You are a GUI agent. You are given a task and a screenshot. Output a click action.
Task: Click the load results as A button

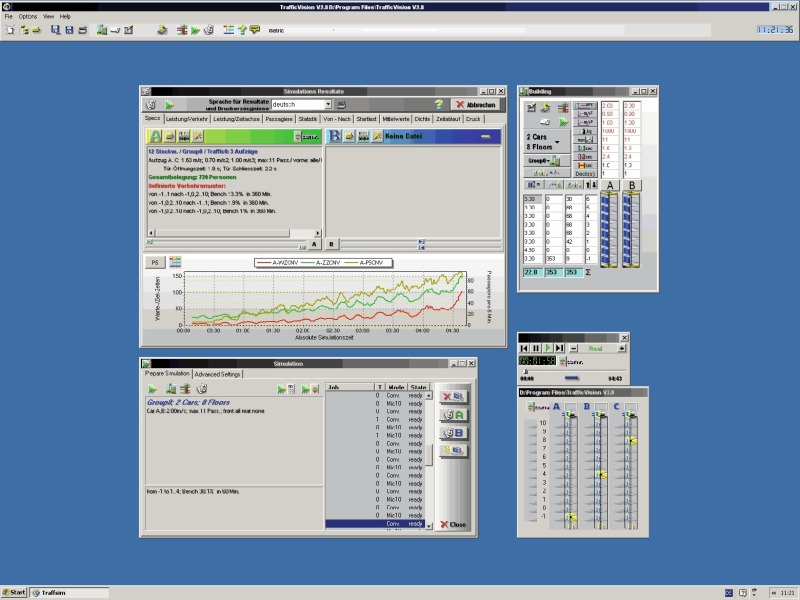point(453,415)
